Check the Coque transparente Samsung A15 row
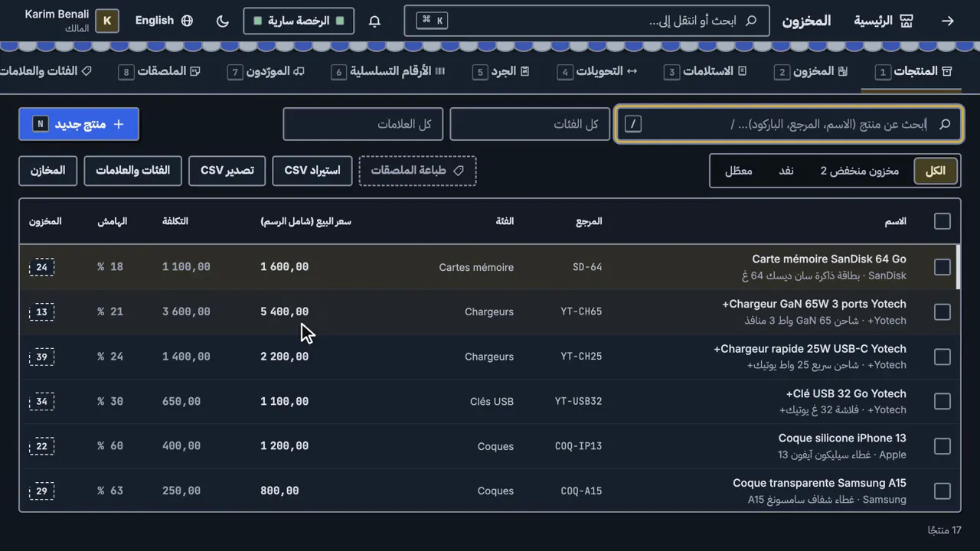Image resolution: width=980 pixels, height=551 pixels. 942,491
